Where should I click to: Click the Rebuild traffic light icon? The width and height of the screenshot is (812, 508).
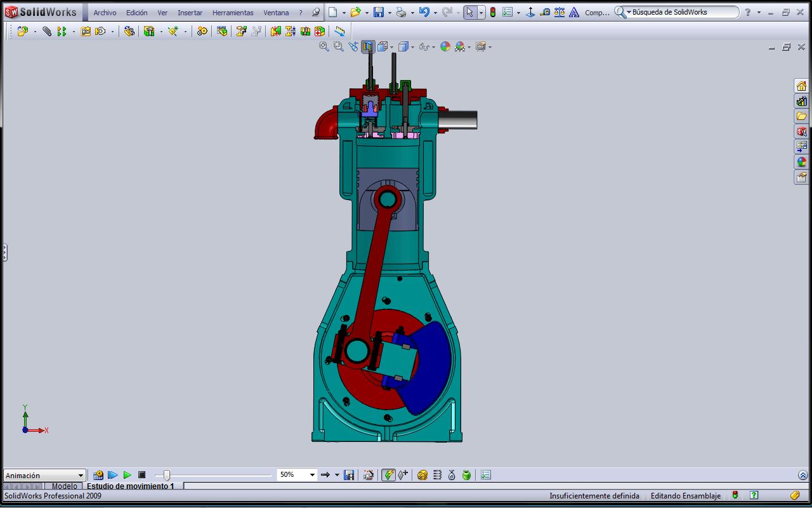(x=493, y=12)
